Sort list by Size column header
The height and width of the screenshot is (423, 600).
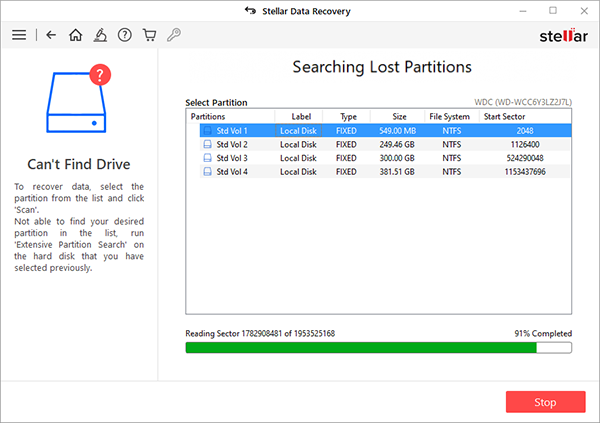(x=397, y=116)
